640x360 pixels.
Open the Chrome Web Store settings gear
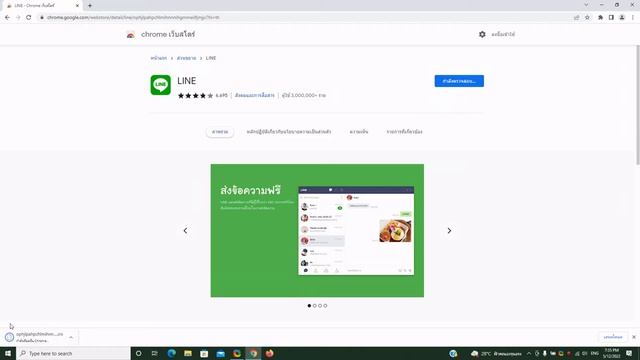coord(482,34)
